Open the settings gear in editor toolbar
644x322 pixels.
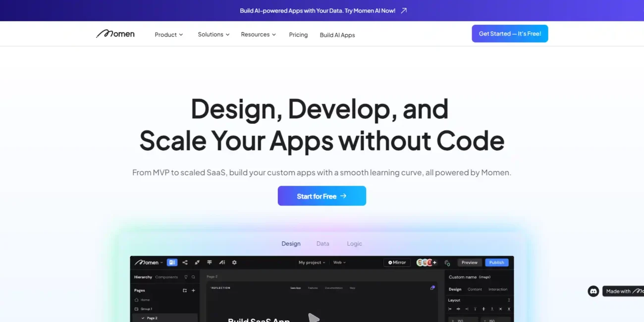click(234, 263)
